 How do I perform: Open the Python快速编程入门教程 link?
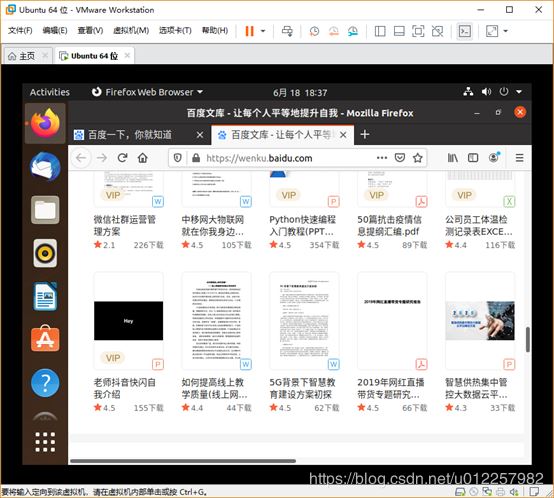click(302, 225)
